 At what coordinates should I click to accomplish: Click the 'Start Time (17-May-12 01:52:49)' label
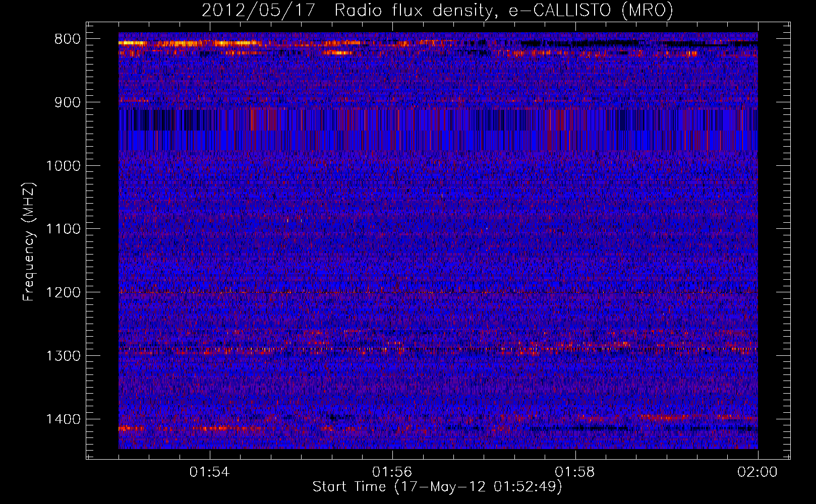click(437, 487)
